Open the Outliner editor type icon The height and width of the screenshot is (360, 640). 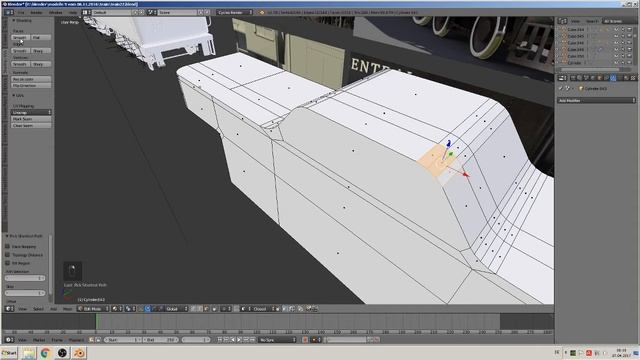click(562, 21)
